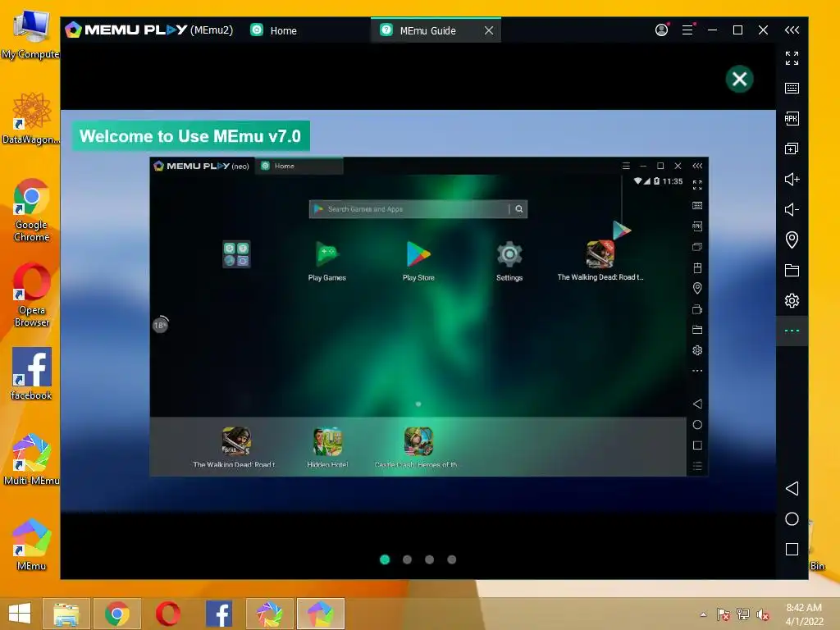This screenshot has width=840, height=630.
Task: Click Search Games and Apps field in guide
Action: click(x=418, y=209)
